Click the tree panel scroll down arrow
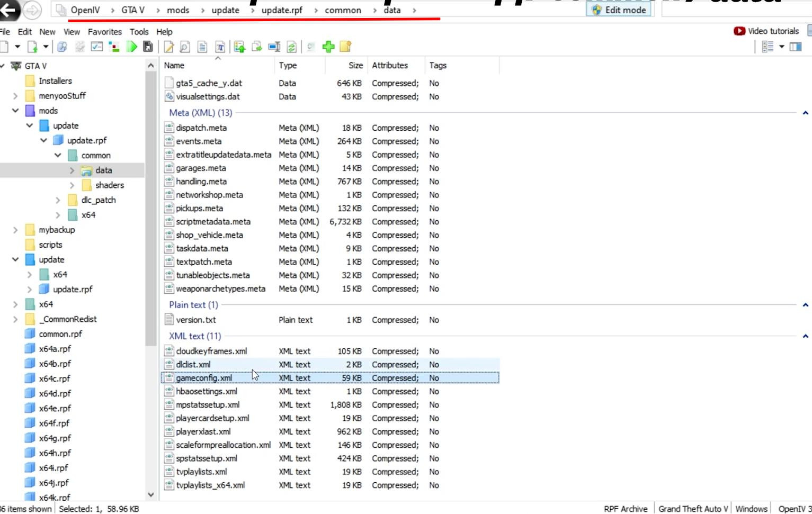This screenshot has width=812, height=514. [x=151, y=495]
